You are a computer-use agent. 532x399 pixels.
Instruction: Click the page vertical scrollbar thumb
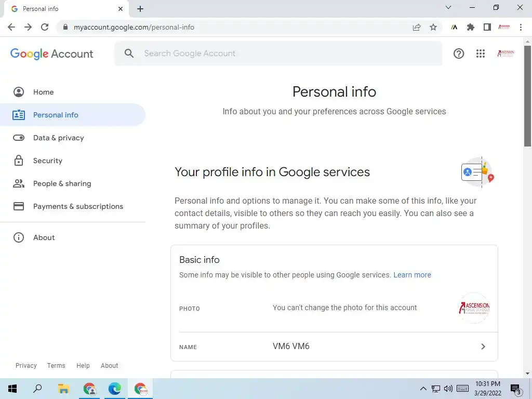click(527, 96)
